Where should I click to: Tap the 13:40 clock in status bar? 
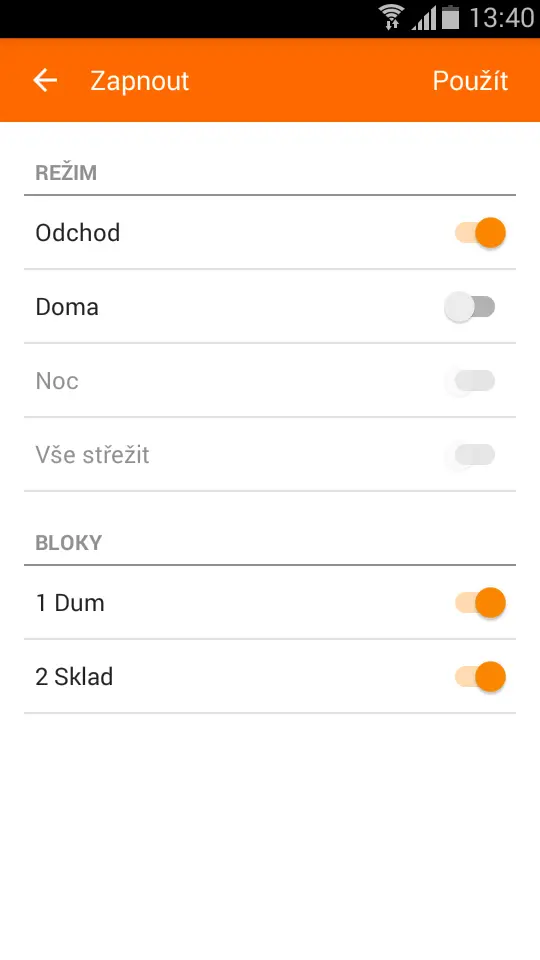coord(502,18)
